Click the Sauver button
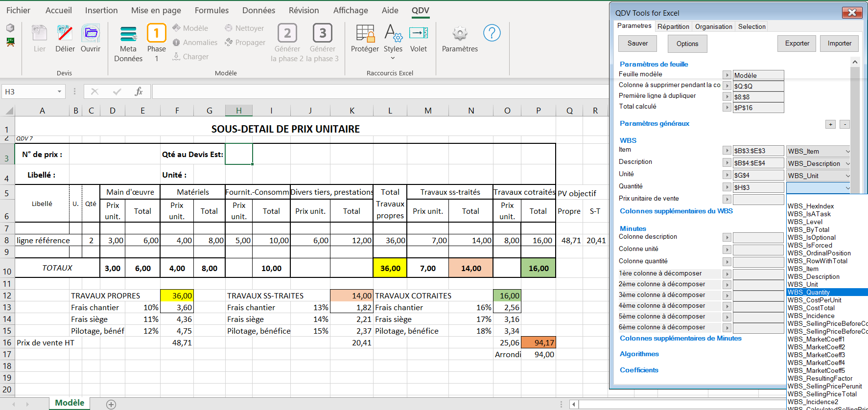The width and height of the screenshot is (868, 410). click(637, 44)
